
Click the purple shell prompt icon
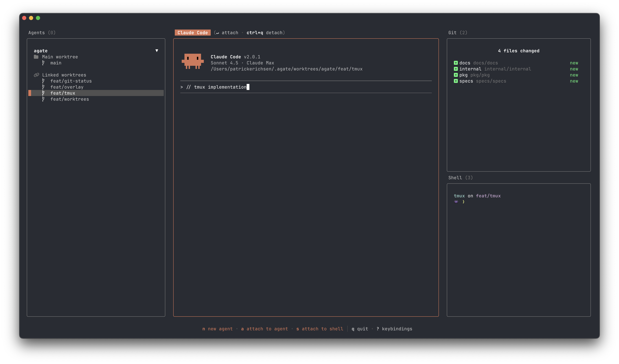(456, 202)
